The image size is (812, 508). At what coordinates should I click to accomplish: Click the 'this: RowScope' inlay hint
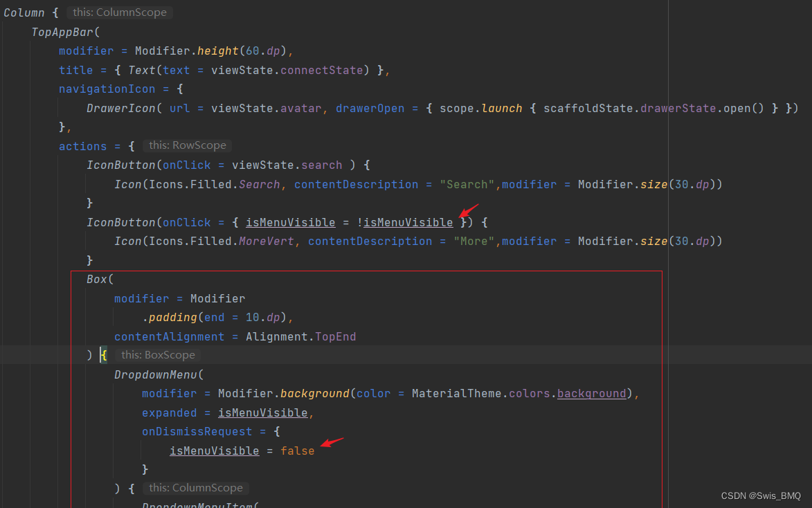tap(186, 145)
